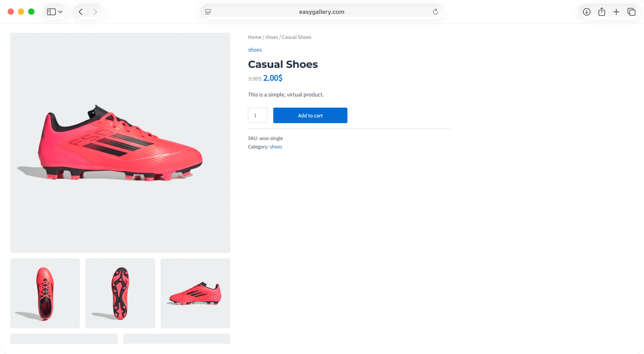Show the tab overview
Image resolution: width=644 pixels, height=354 pixels.
coord(631,12)
